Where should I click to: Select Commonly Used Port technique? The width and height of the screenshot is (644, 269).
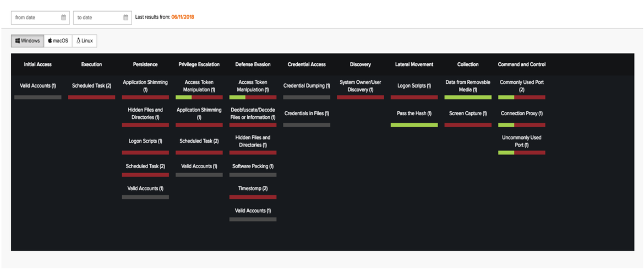point(521,86)
